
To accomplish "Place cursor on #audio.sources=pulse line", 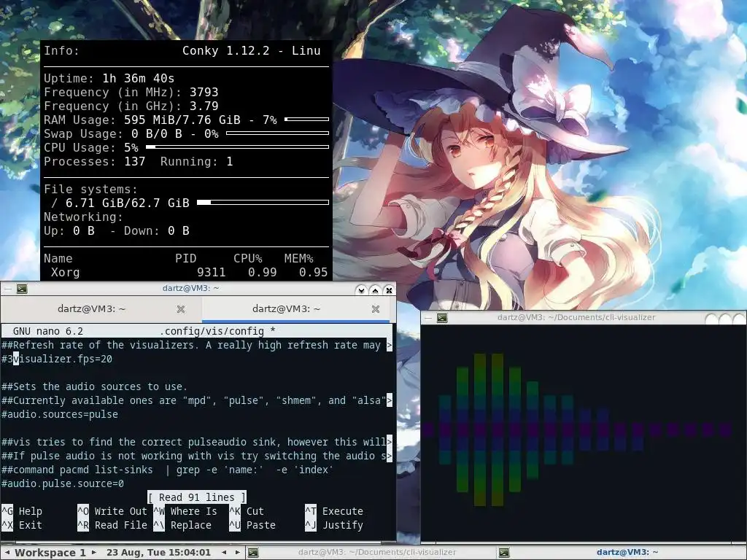I will pyautogui.click(x=60, y=414).
